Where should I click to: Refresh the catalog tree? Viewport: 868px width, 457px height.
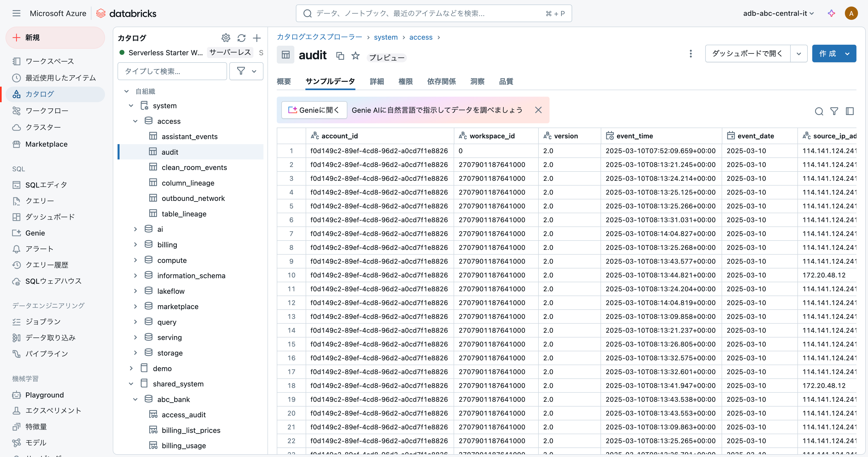tap(241, 38)
